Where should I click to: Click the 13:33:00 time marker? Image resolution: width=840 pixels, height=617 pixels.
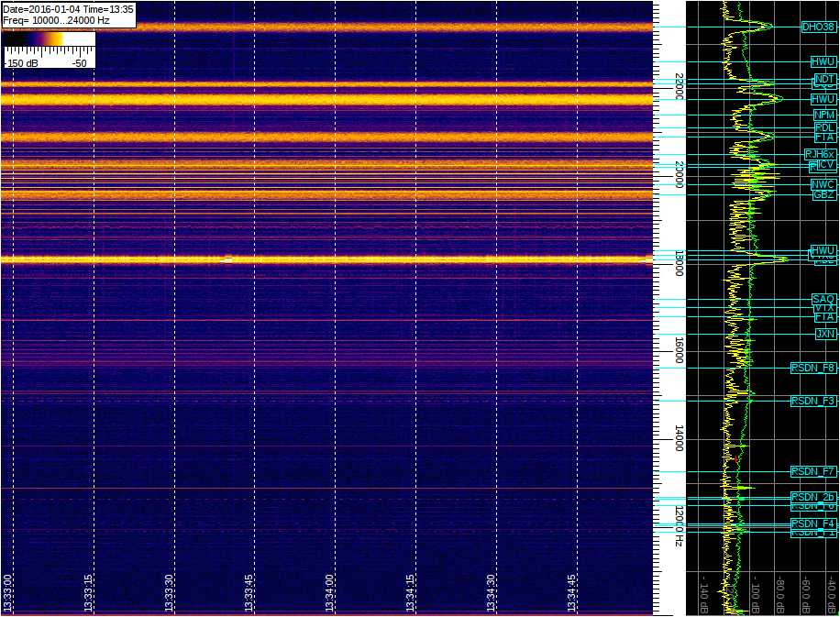(7, 592)
